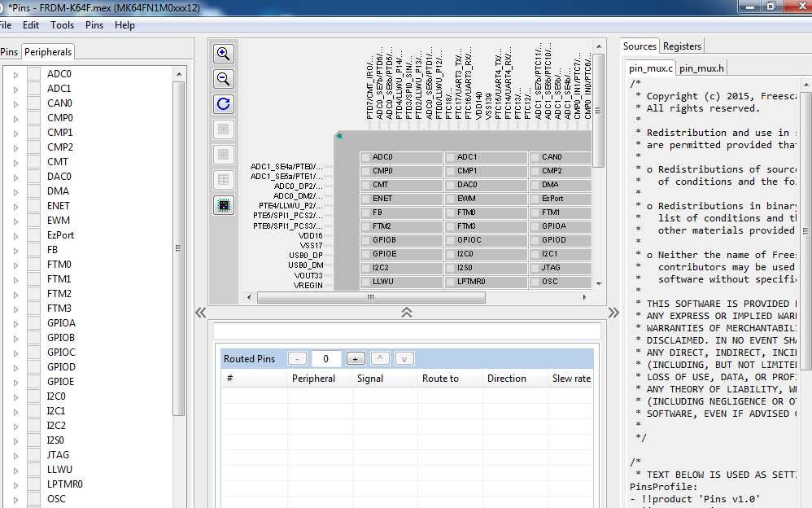This screenshot has width=812, height=508.
Task: Click the Routed Pins count field
Action: [325, 359]
